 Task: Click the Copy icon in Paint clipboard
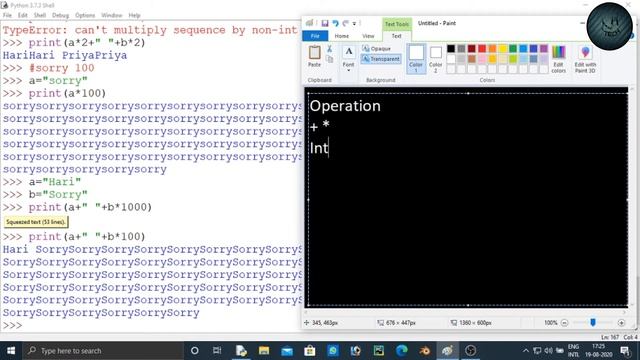[x=329, y=59]
